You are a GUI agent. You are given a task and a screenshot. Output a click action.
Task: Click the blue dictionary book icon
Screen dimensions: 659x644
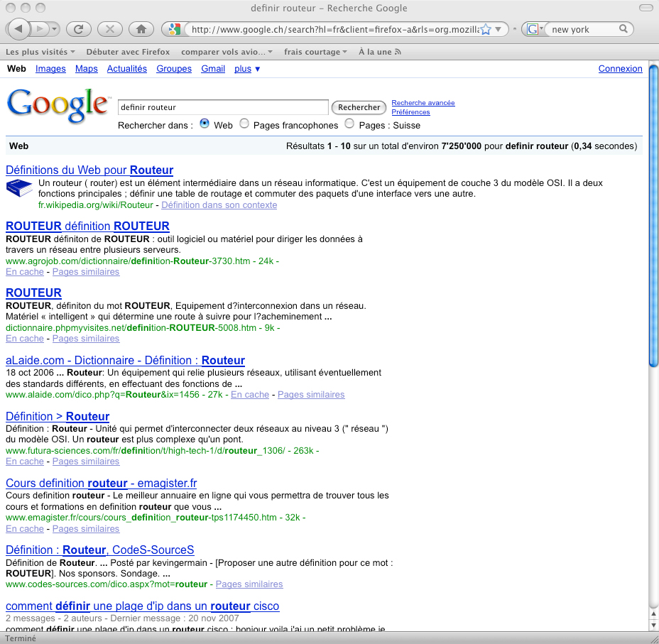tap(19, 187)
